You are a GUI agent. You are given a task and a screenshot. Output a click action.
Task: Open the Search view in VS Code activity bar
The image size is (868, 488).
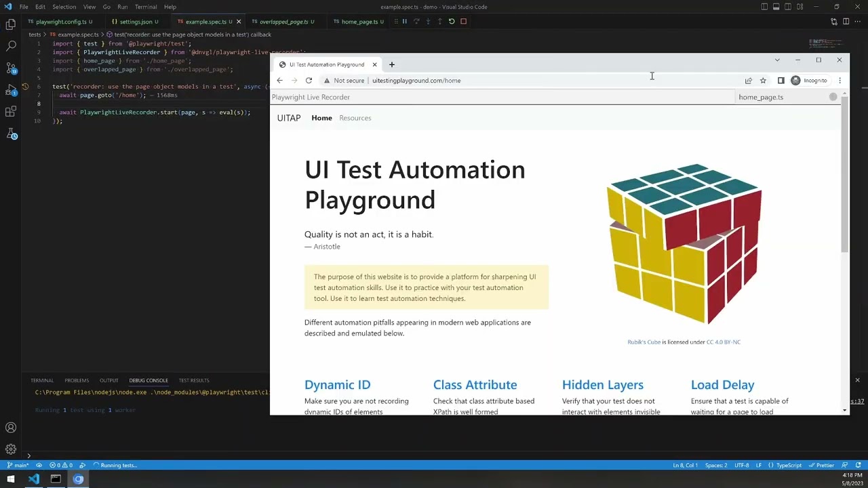point(11,46)
